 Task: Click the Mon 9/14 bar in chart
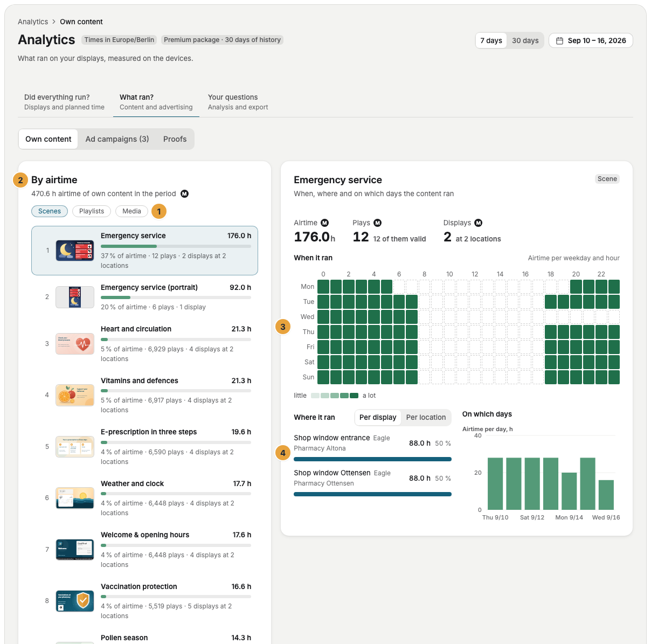569,491
